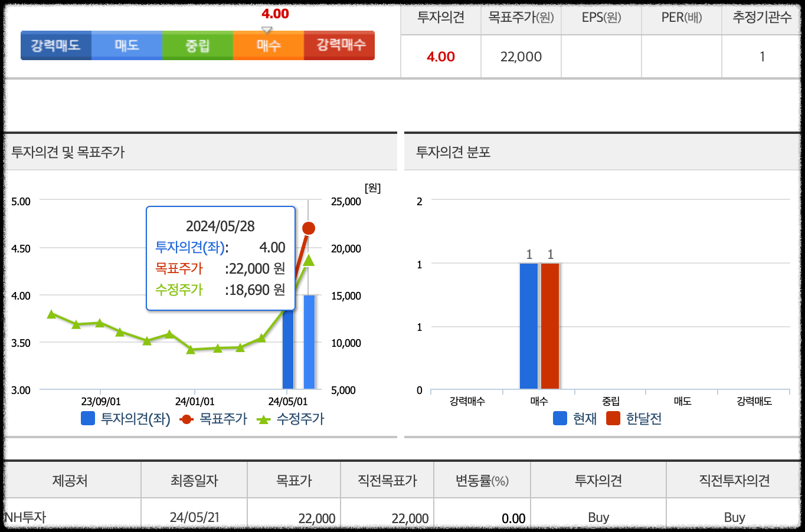Click the red 한달전 legend square
This screenshot has width=805, height=532.
click(x=613, y=418)
